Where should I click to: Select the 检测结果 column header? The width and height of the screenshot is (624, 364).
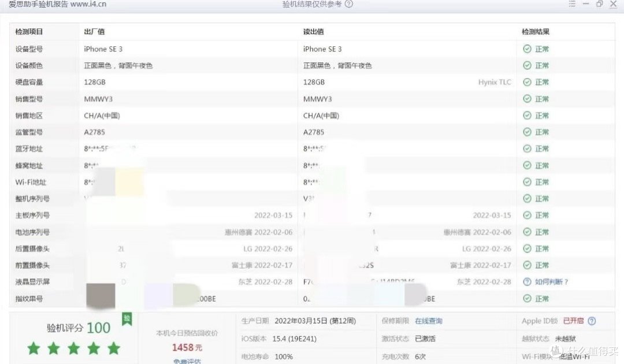pos(536,32)
